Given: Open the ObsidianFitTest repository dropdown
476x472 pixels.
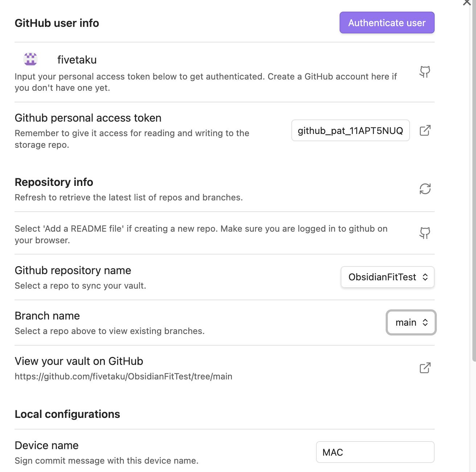Looking at the screenshot, I should pyautogui.click(x=387, y=277).
